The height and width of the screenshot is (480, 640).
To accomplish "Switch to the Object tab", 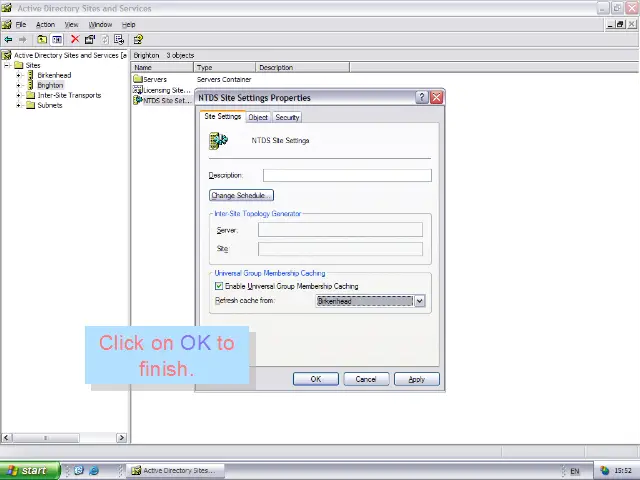I will (258, 118).
